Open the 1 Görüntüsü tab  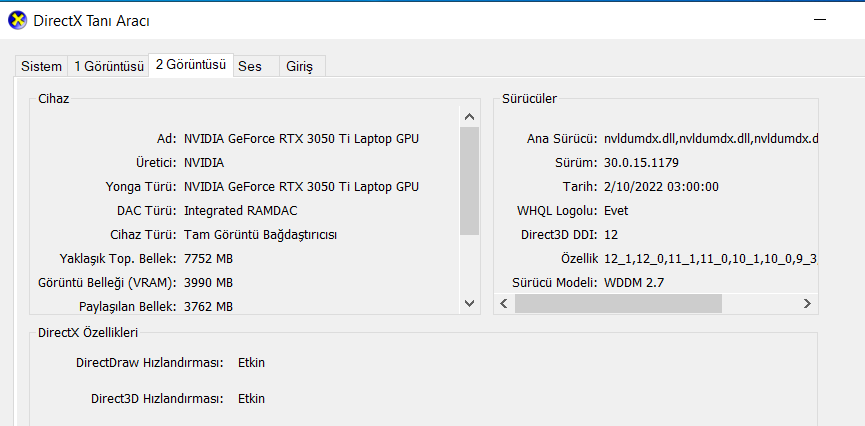(109, 66)
